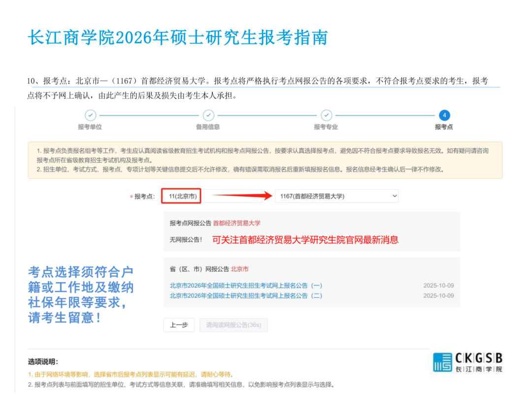Screen dimensions: 532x399
Task: Click the checkmark circle above 报考专业
Action: pyautogui.click(x=326, y=115)
